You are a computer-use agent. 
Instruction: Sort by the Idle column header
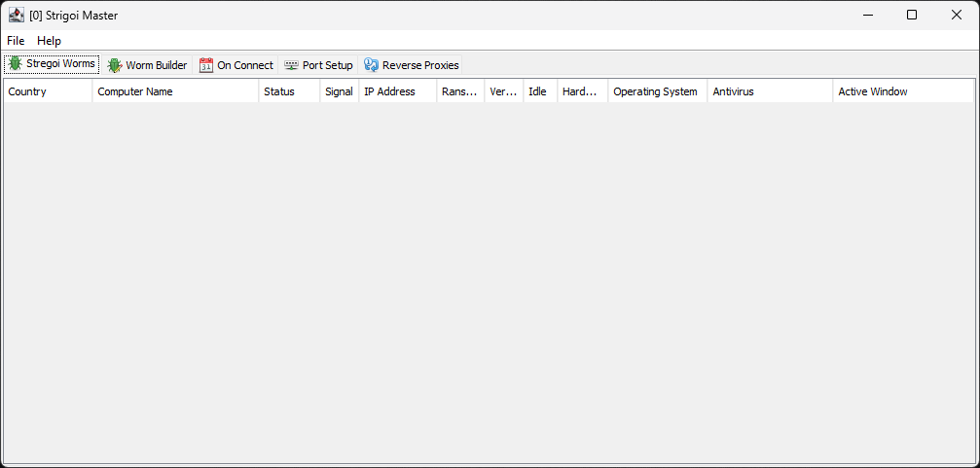pyautogui.click(x=540, y=91)
